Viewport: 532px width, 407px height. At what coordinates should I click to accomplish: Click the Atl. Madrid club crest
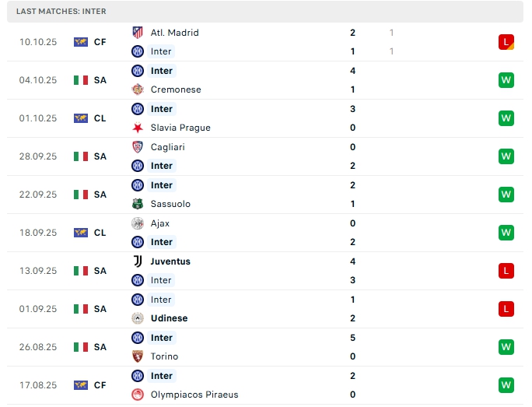138,33
